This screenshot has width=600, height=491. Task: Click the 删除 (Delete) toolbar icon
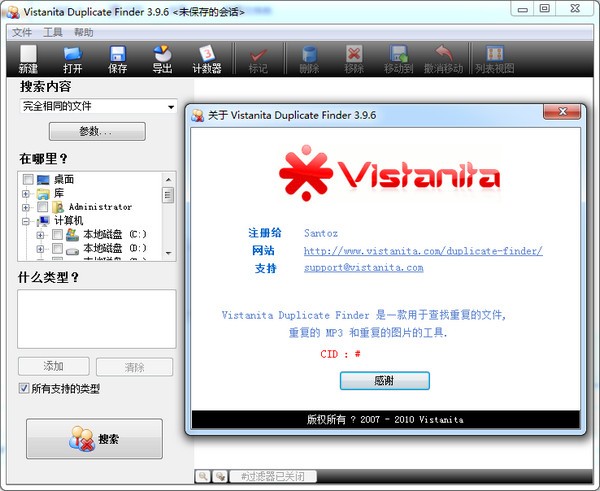pyautogui.click(x=309, y=59)
